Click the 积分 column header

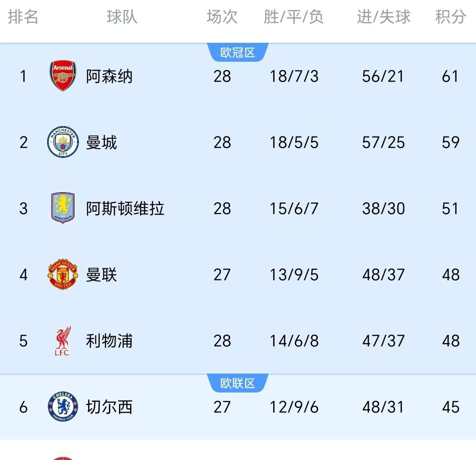tap(450, 17)
